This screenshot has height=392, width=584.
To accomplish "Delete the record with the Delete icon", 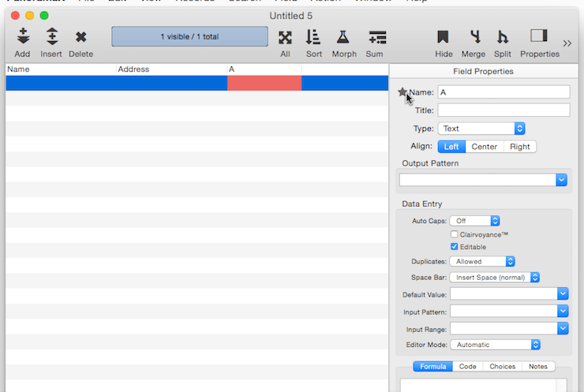I will 80,37.
